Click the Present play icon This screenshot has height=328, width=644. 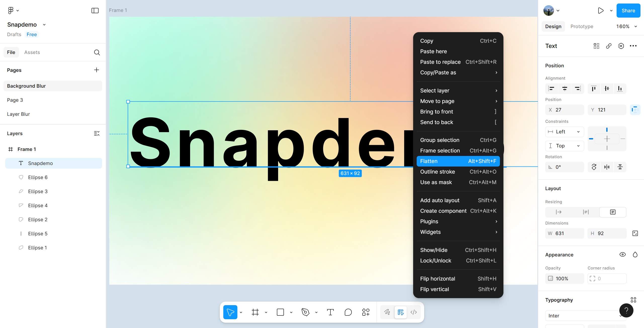click(600, 11)
